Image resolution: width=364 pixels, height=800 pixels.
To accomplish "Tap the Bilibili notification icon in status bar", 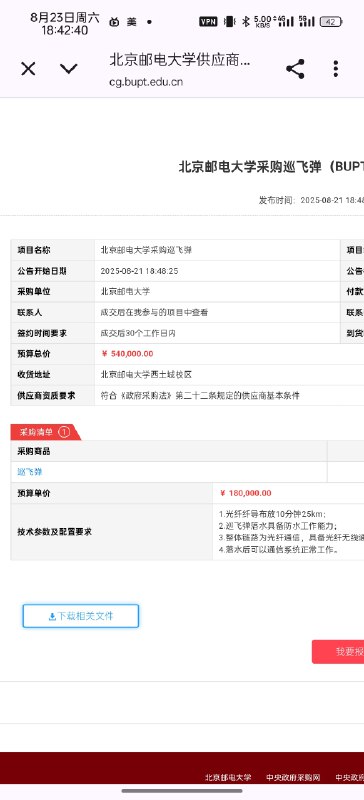I will pyautogui.click(x=113, y=22).
